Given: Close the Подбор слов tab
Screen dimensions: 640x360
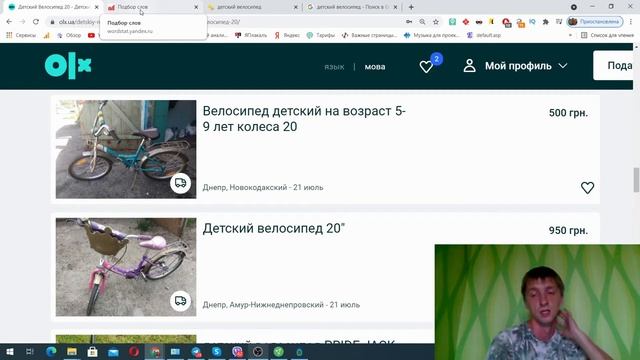Looking at the screenshot, I should pyautogui.click(x=196, y=7).
